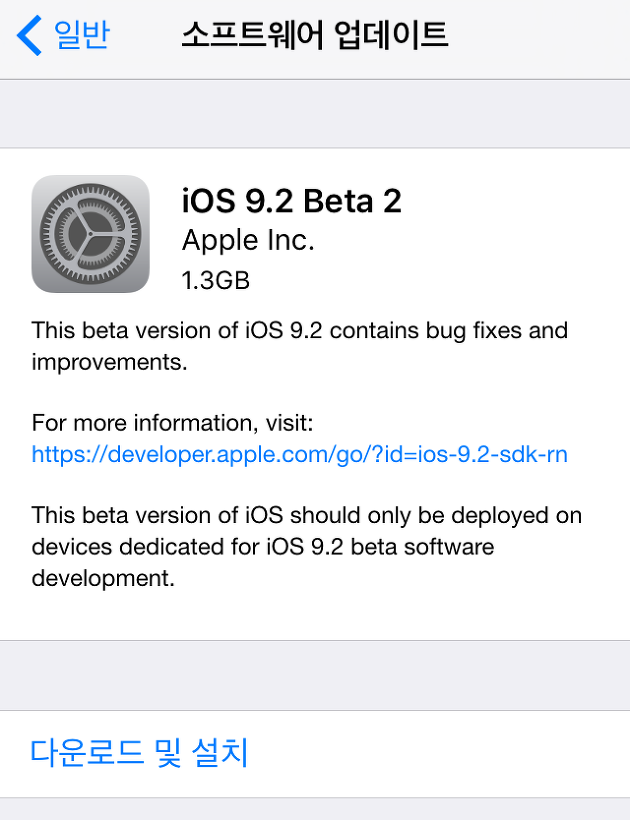Tap the blue back chevron arrow
Screen dimensions: 630x820
pyautogui.click(x=30, y=36)
